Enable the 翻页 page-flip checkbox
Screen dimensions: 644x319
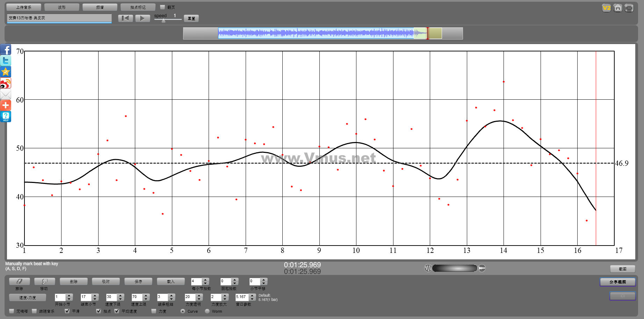(x=162, y=7)
